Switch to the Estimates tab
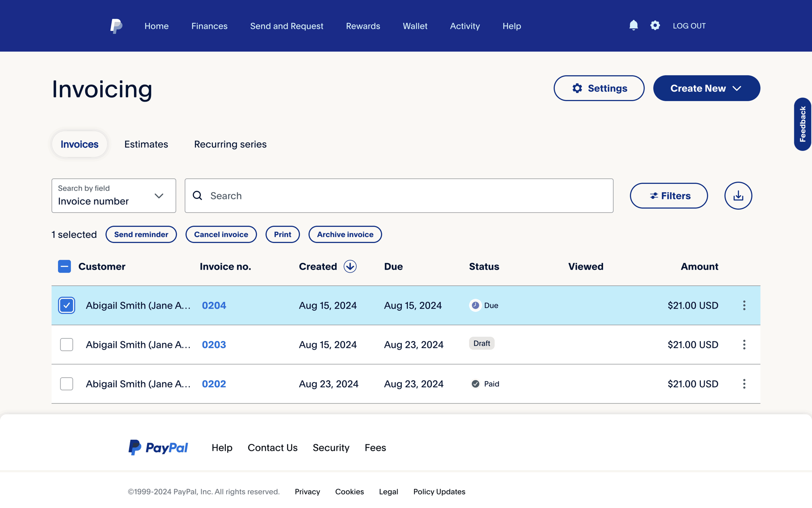This screenshot has height=508, width=812. (146, 144)
